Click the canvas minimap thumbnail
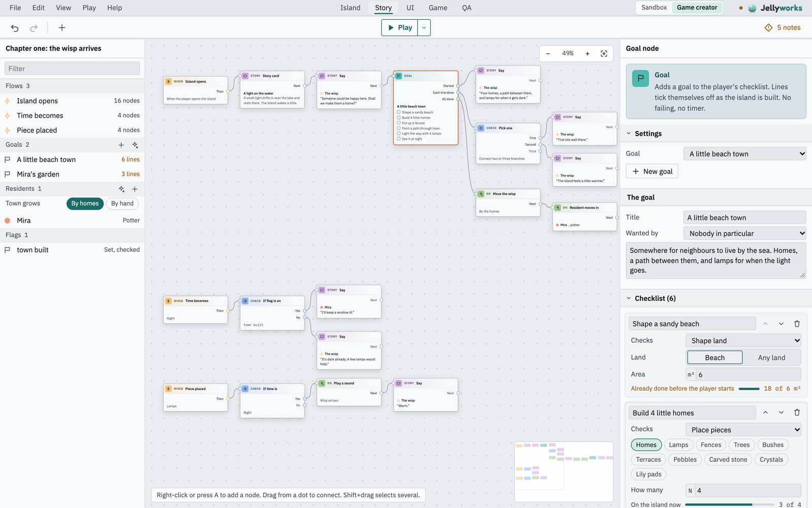Viewport: 812px width, 508px height. [x=563, y=471]
